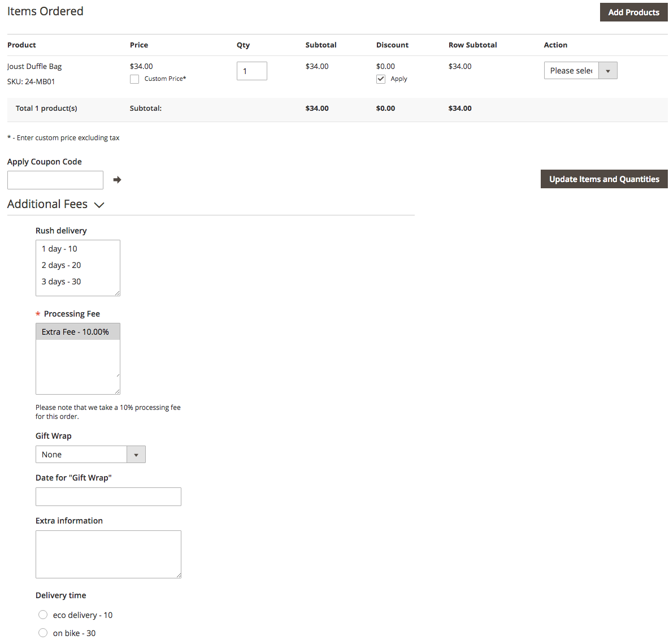Image resolution: width=669 pixels, height=644 pixels.
Task: Select 2 days - 20 rush delivery
Action: 77,265
